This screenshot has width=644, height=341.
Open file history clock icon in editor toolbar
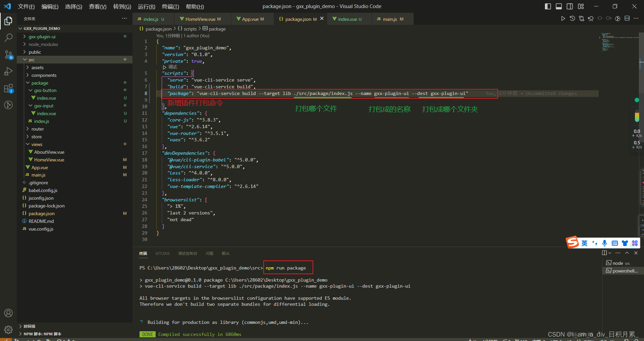pyautogui.click(x=572, y=18)
